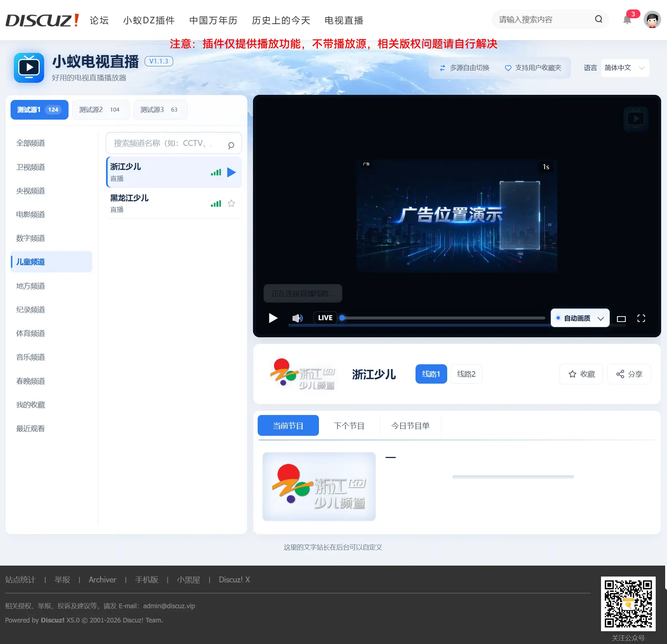The image size is (667, 644).
Task: Mute the player volume
Action: (x=297, y=318)
